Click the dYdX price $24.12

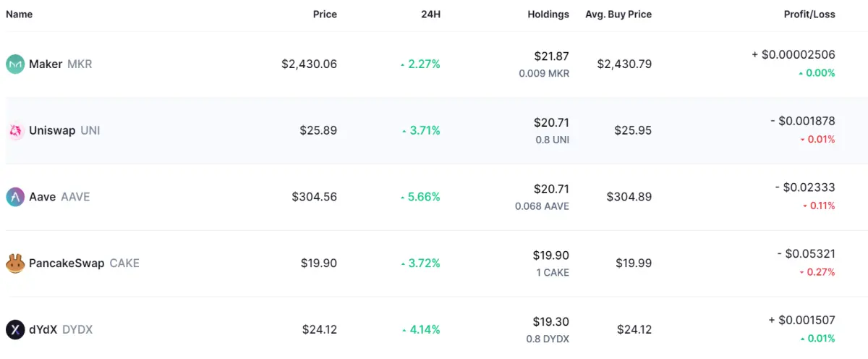pos(320,330)
